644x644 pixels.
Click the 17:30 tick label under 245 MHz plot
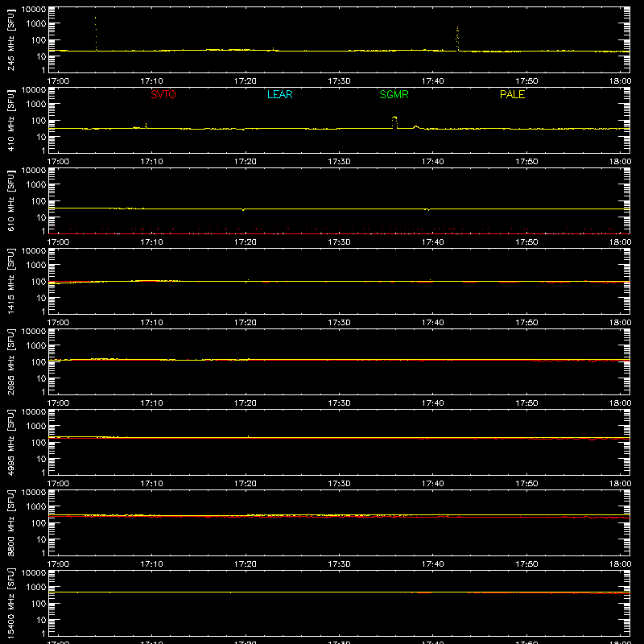[339, 81]
